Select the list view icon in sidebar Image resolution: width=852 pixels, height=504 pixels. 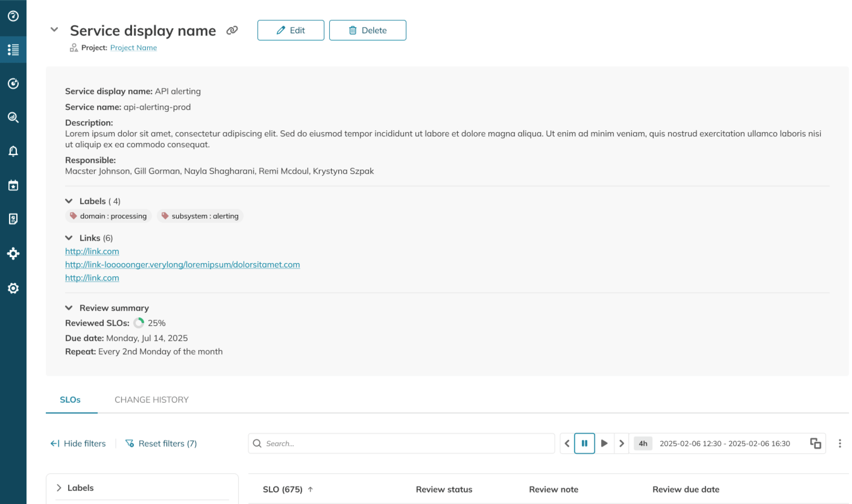(13, 49)
